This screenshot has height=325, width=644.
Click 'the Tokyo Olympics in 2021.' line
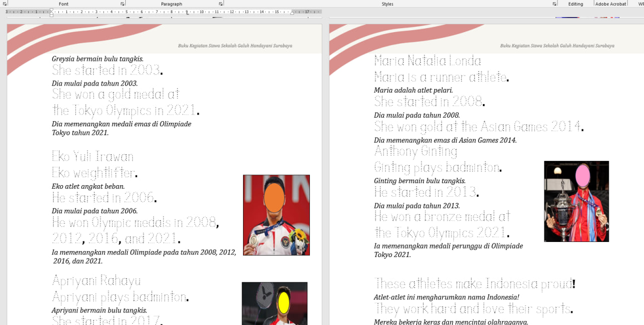(x=126, y=110)
